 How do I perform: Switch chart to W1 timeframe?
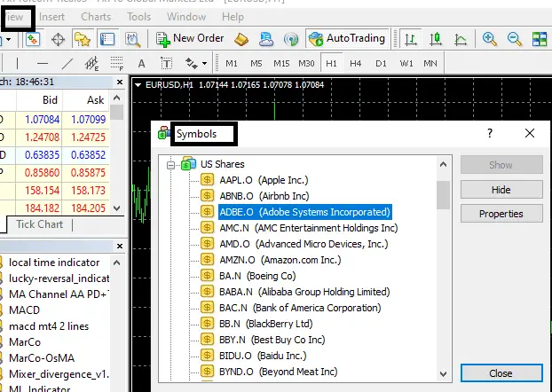coord(406,64)
